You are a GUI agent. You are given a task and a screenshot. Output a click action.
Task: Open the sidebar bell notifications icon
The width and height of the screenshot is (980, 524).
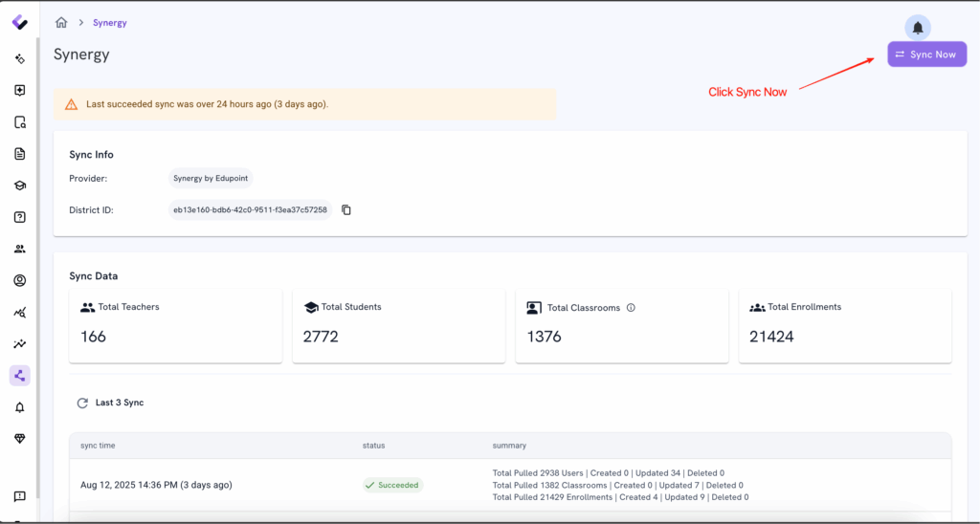(19, 407)
